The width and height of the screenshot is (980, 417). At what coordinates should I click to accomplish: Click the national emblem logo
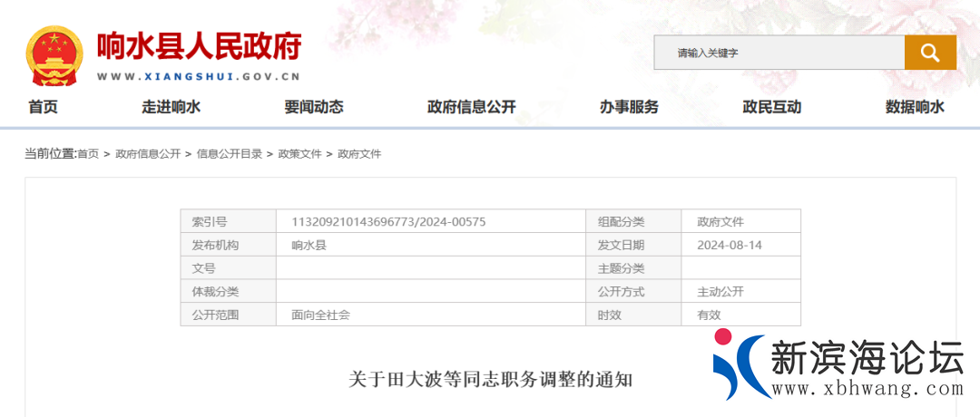(x=54, y=56)
